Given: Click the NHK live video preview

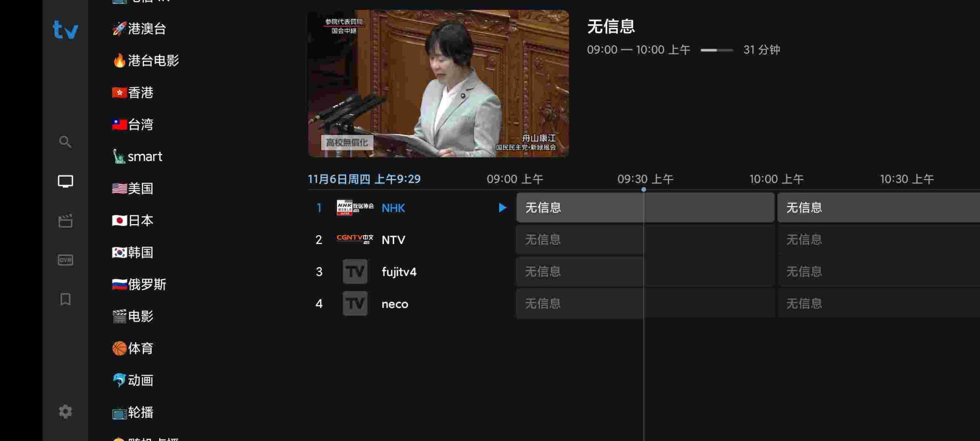Looking at the screenshot, I should coord(438,84).
